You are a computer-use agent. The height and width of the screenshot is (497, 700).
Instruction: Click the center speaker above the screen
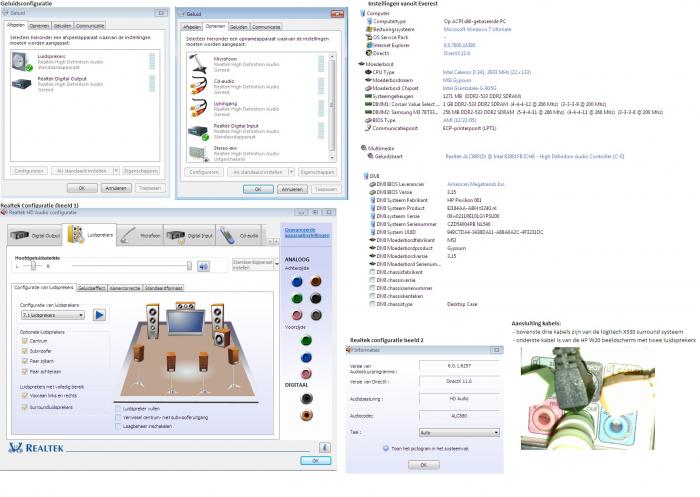click(x=185, y=306)
